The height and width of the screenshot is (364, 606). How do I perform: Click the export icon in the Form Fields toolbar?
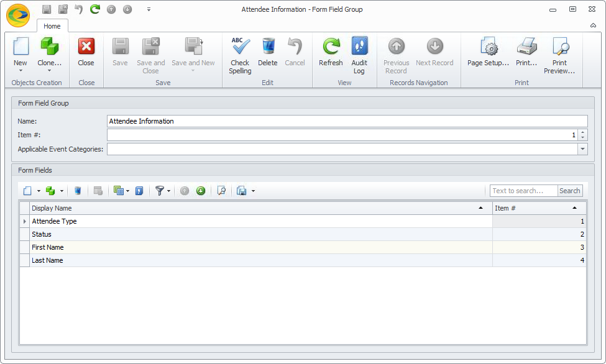coord(242,191)
